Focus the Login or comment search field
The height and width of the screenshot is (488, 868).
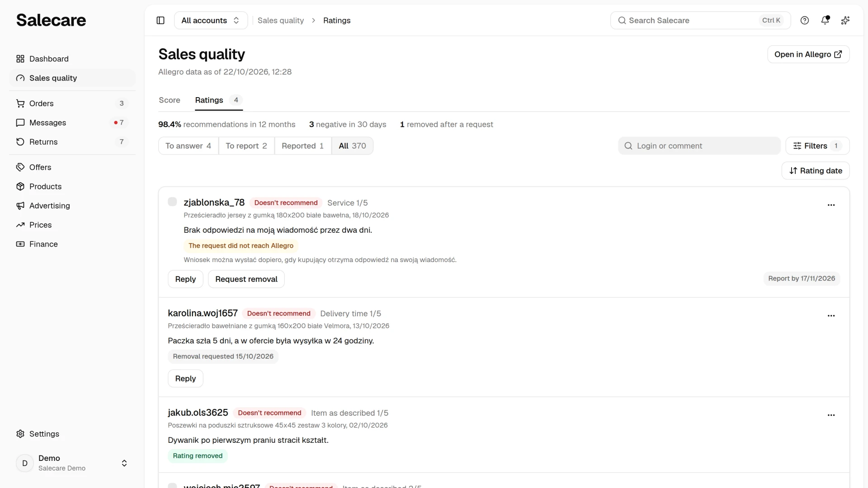click(699, 146)
